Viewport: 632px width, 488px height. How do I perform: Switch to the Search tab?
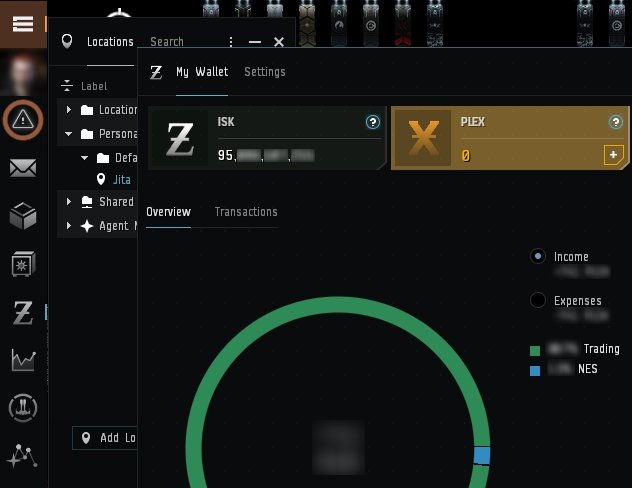[167, 42]
